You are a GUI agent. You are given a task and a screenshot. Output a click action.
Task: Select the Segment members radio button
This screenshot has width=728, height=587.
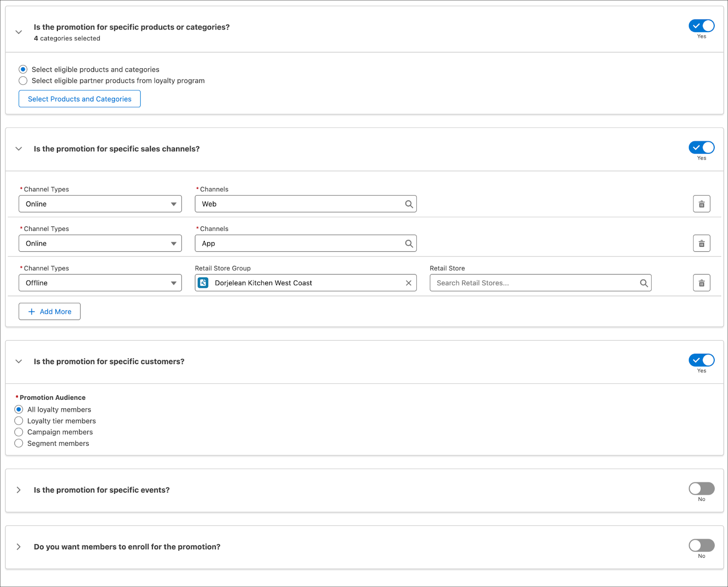pos(19,443)
